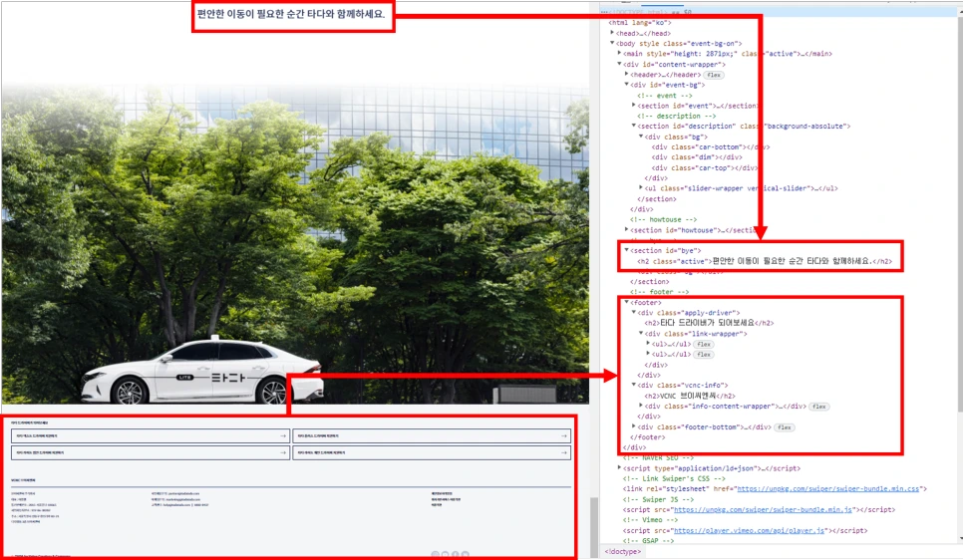Image resolution: width=963 pixels, height=560 pixels.
Task: Collapse the div class bg node
Action: pos(641,137)
